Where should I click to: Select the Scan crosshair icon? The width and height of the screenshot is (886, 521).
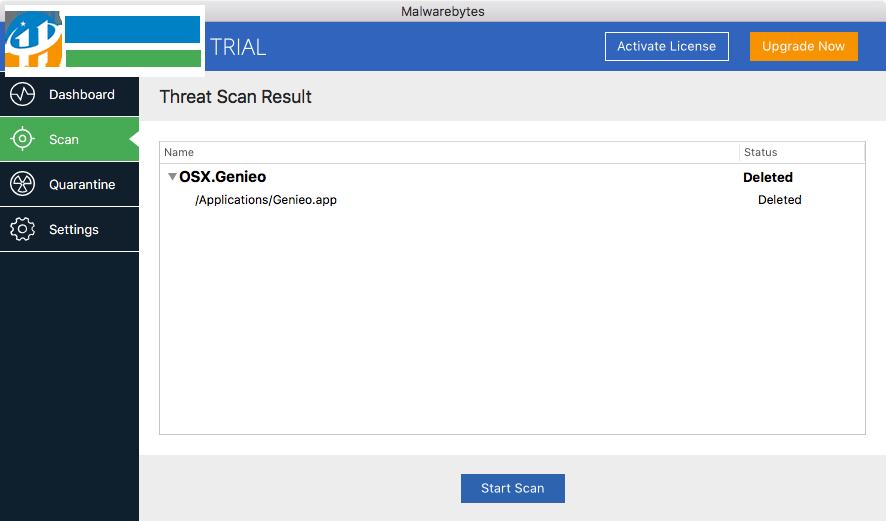23,139
